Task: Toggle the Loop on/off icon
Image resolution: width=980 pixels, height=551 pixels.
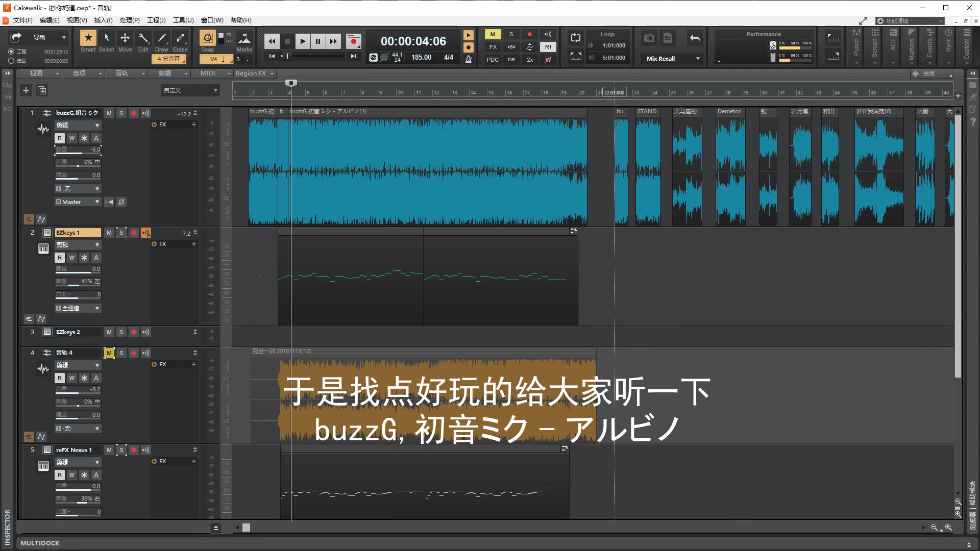Action: 575,38
